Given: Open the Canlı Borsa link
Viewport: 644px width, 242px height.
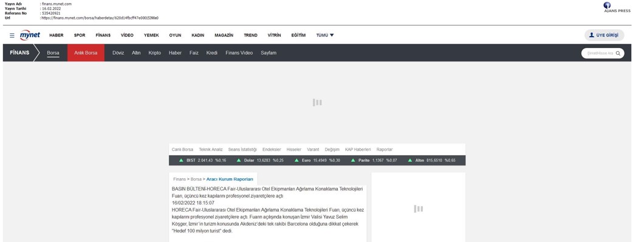Looking at the screenshot, I should (182, 150).
